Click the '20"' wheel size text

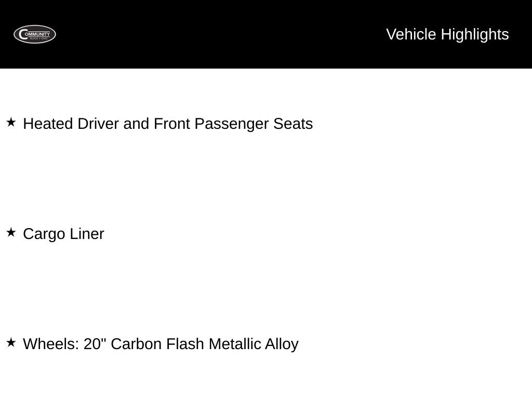(x=95, y=344)
